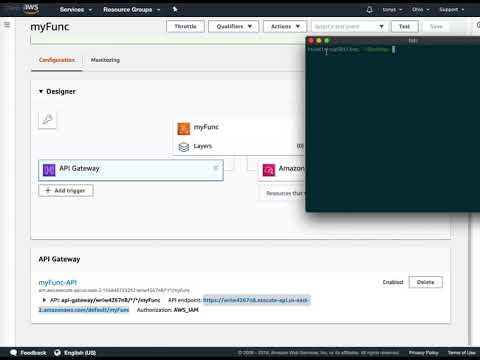Open the Services menu

pos(75,10)
